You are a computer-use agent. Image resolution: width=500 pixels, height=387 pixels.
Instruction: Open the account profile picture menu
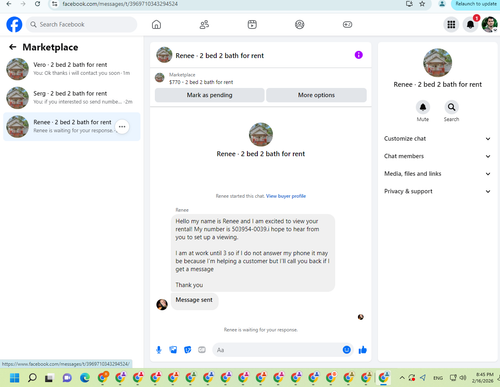[x=489, y=24]
